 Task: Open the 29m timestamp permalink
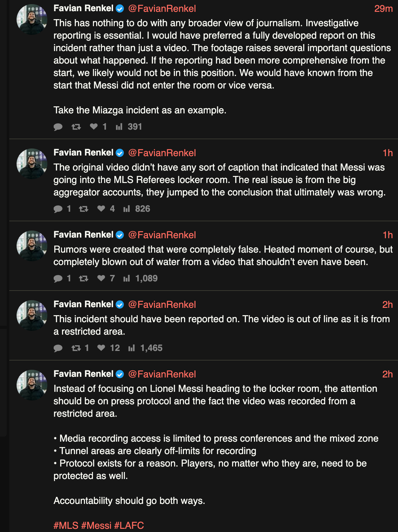click(x=383, y=9)
